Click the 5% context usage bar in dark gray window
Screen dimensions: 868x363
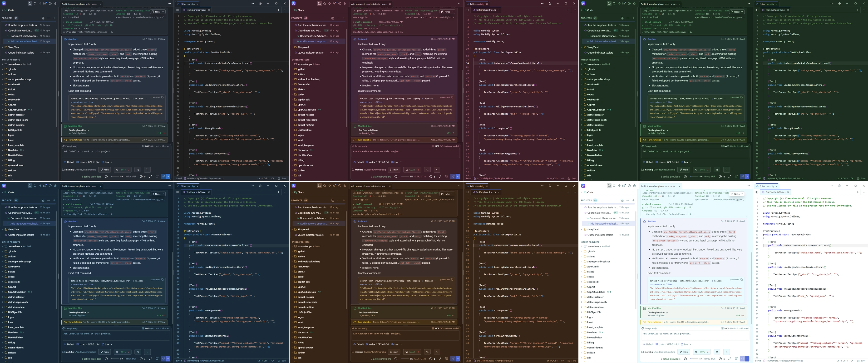coord(115,176)
